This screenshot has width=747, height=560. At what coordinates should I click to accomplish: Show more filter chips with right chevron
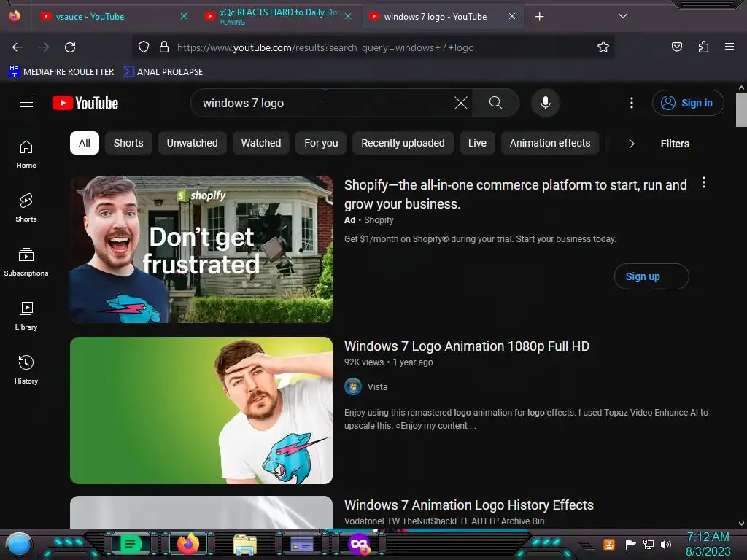631,144
